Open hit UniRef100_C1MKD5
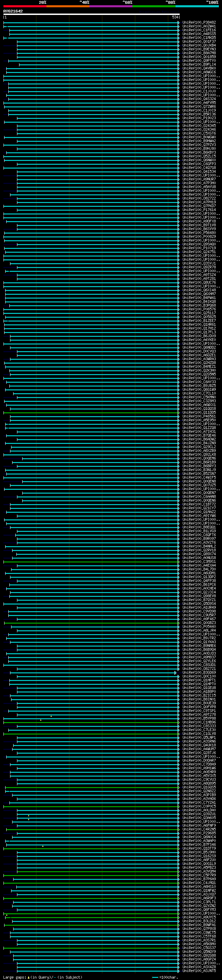This screenshot has width=222, height=980. (199, 38)
